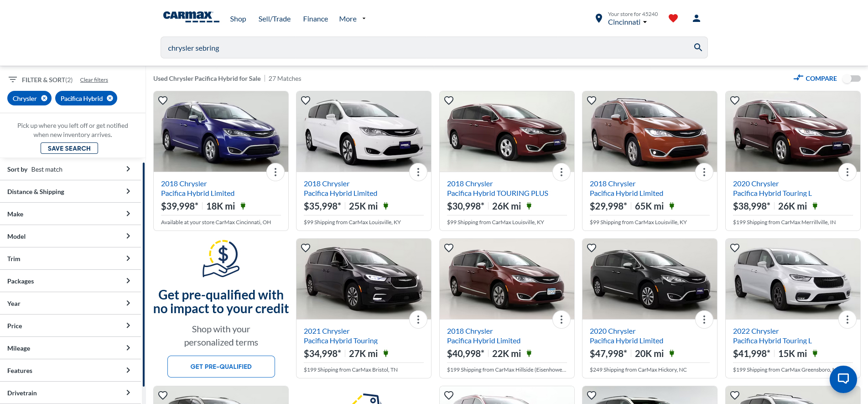Open the blue Pacifica Hybrid photo

(x=221, y=131)
